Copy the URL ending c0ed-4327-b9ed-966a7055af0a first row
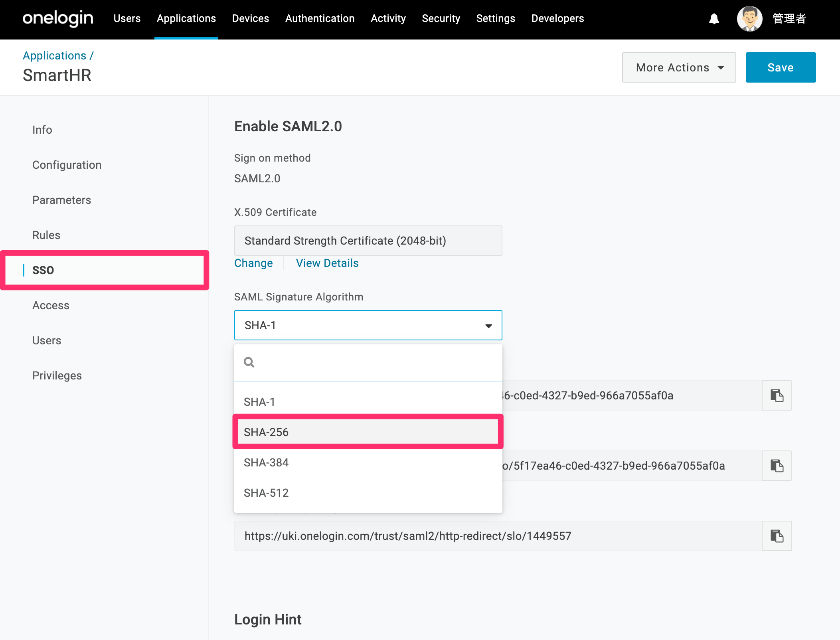 [x=777, y=395]
